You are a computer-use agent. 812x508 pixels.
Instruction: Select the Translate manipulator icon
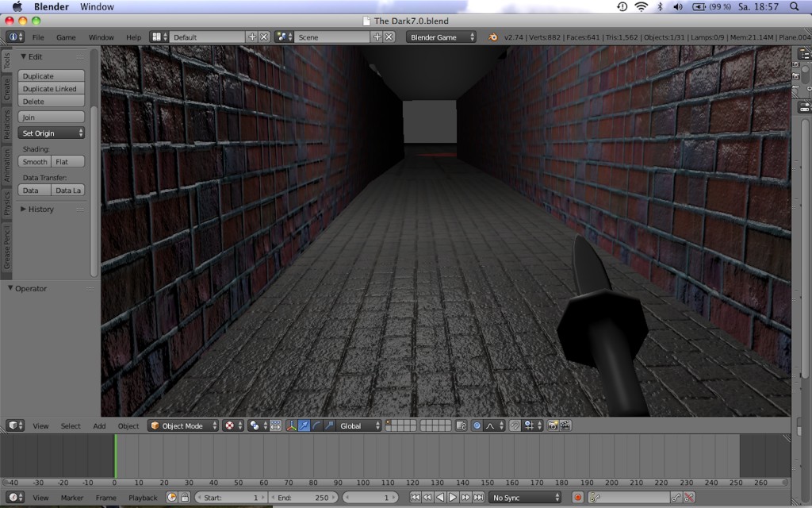[x=304, y=425]
